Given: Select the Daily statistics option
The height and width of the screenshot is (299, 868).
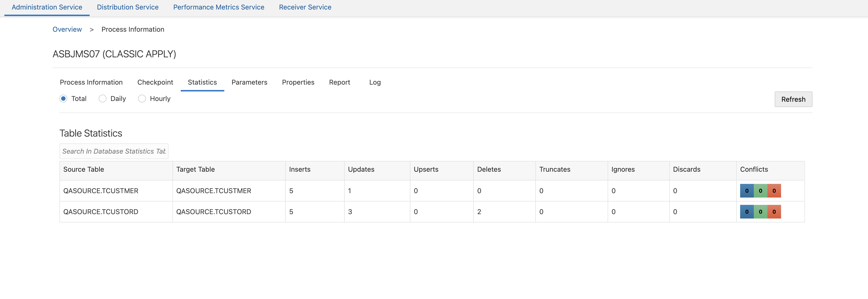Looking at the screenshot, I should point(103,99).
